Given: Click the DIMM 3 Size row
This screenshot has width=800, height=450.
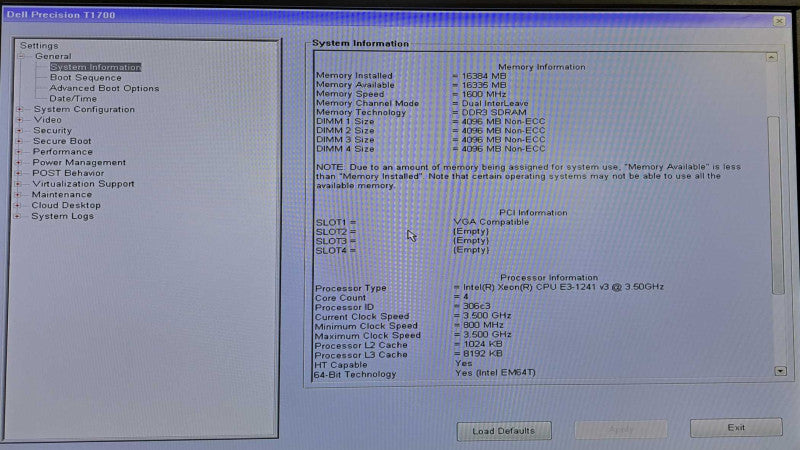Looking at the screenshot, I should pos(431,140).
